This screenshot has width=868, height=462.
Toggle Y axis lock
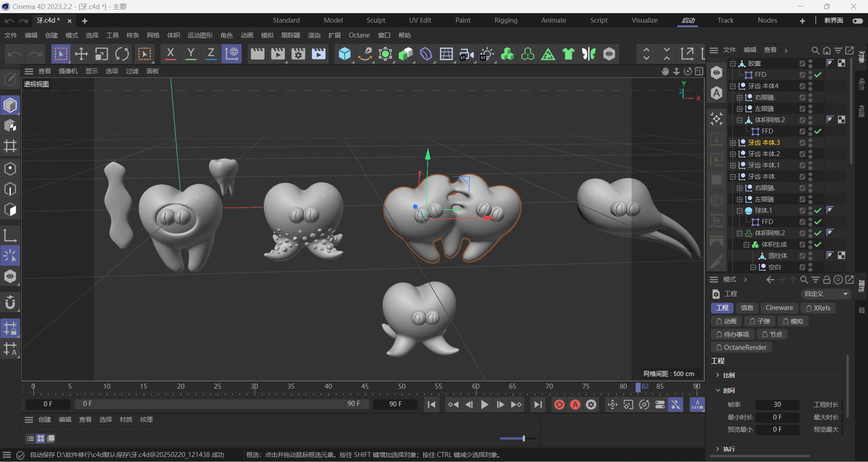tap(191, 54)
